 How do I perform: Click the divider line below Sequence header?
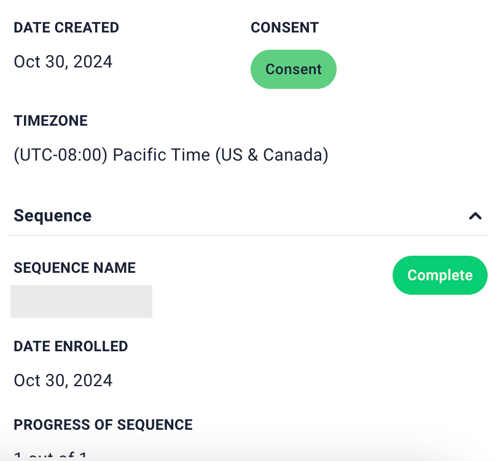coord(248,235)
